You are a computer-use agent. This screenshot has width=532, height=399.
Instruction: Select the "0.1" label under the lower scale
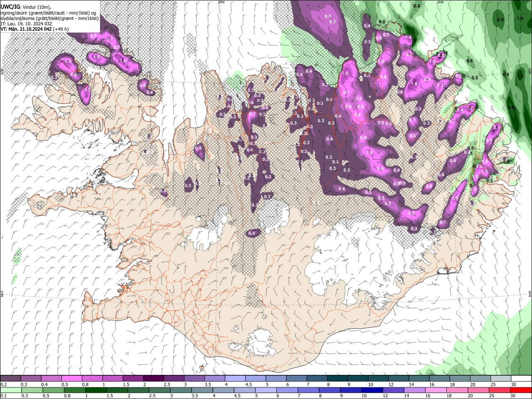(4, 396)
